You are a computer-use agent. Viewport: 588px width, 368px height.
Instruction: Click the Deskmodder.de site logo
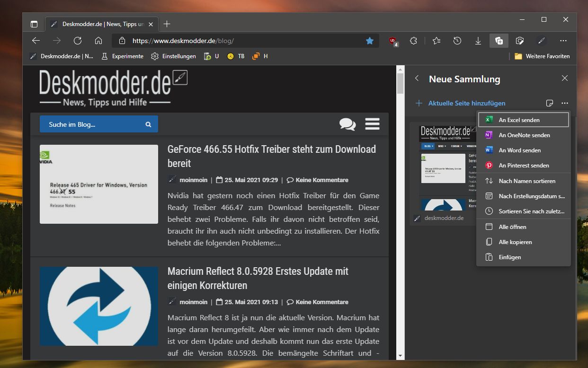click(114, 88)
